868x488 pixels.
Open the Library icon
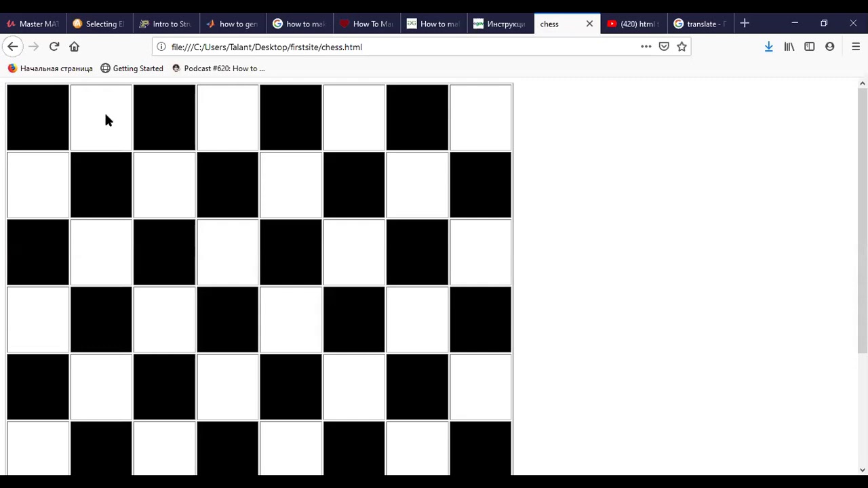click(789, 47)
